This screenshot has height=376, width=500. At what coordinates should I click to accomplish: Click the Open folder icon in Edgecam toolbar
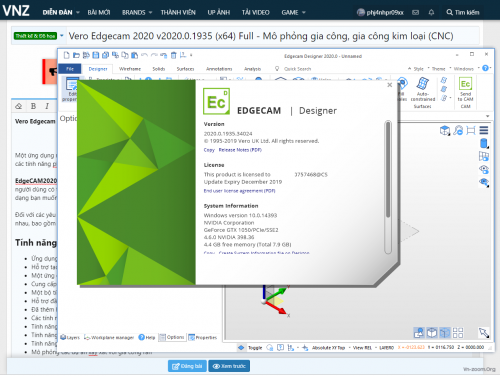(x=76, y=55)
